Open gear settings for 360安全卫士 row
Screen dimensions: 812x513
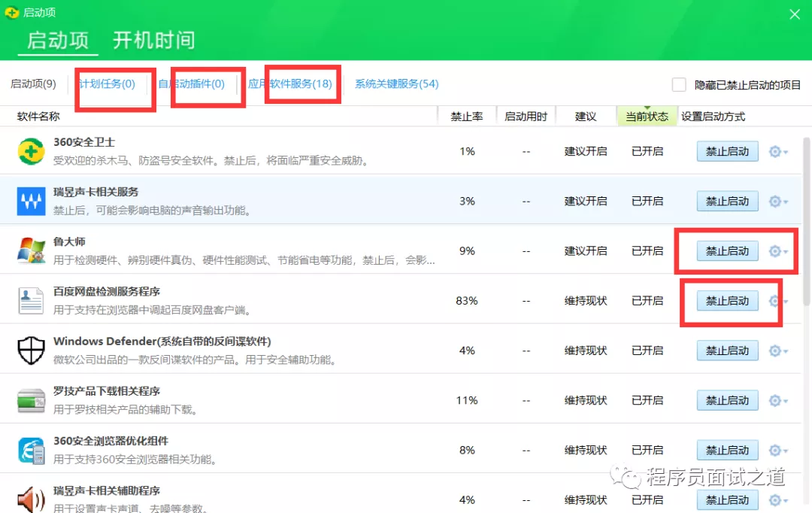pyautogui.click(x=778, y=151)
